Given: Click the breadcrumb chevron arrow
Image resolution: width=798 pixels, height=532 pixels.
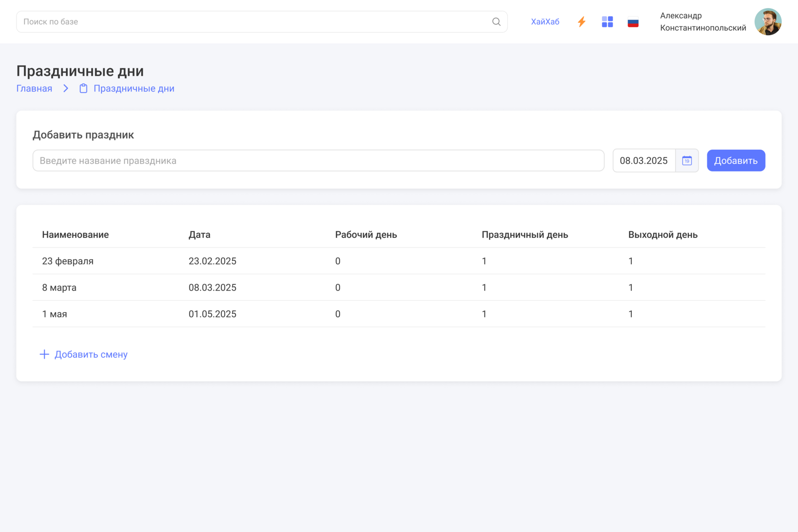Looking at the screenshot, I should pos(66,88).
